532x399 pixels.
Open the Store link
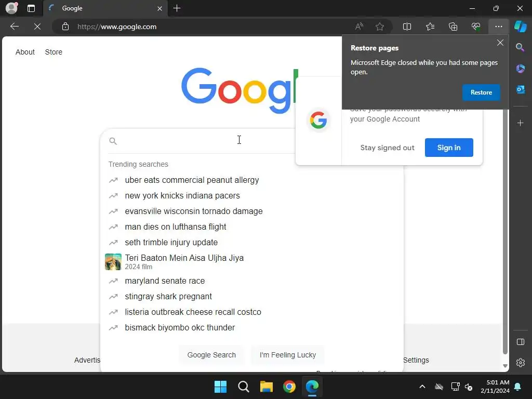point(54,52)
